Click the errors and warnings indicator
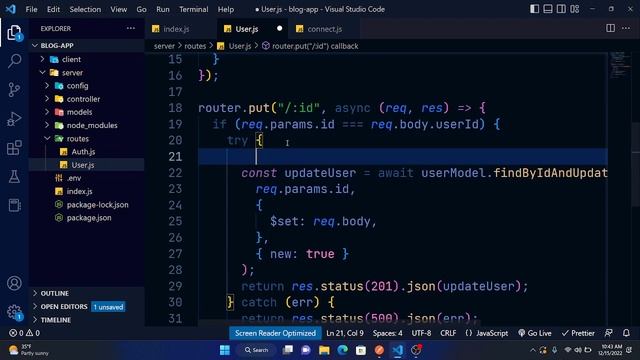The height and width of the screenshot is (360, 640). click(24, 333)
